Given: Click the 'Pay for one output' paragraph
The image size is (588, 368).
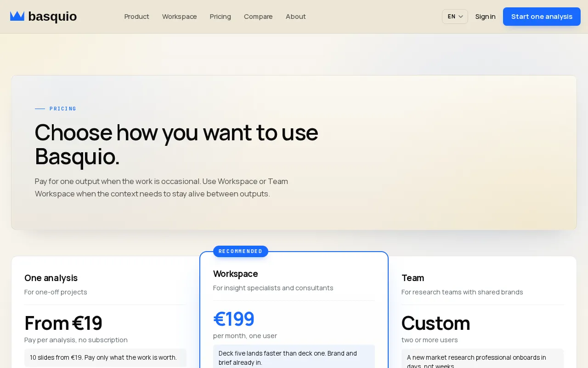Looking at the screenshot, I should point(162,188).
